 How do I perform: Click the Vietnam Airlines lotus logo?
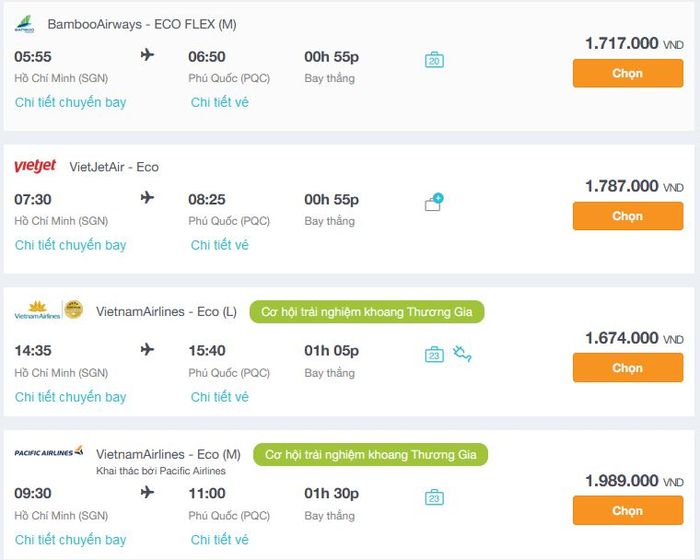pyautogui.click(x=37, y=311)
